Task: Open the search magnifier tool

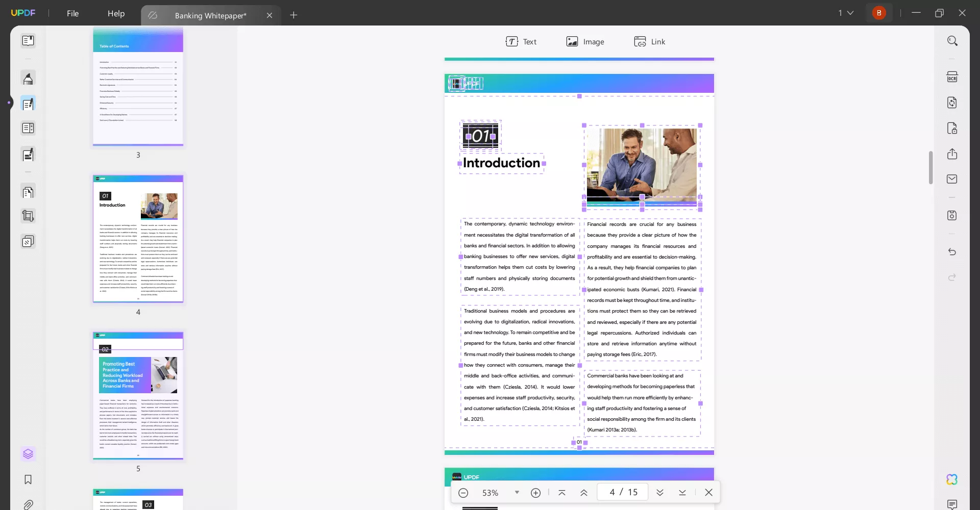Action: point(952,41)
